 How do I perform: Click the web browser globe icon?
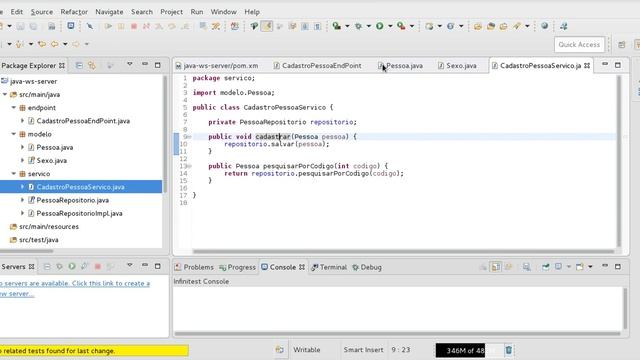click(544, 26)
